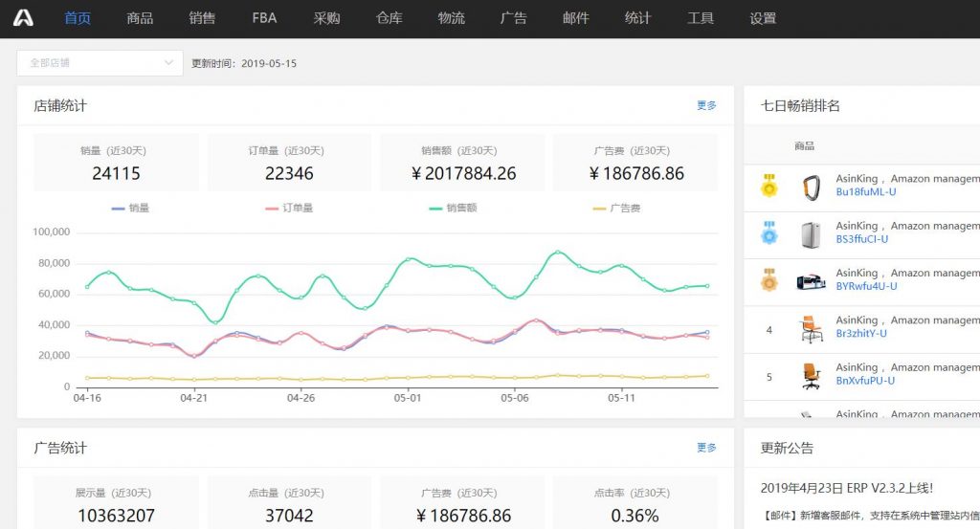The image size is (980, 529).
Task: Click the blue medal second-place icon
Action: 768,232
